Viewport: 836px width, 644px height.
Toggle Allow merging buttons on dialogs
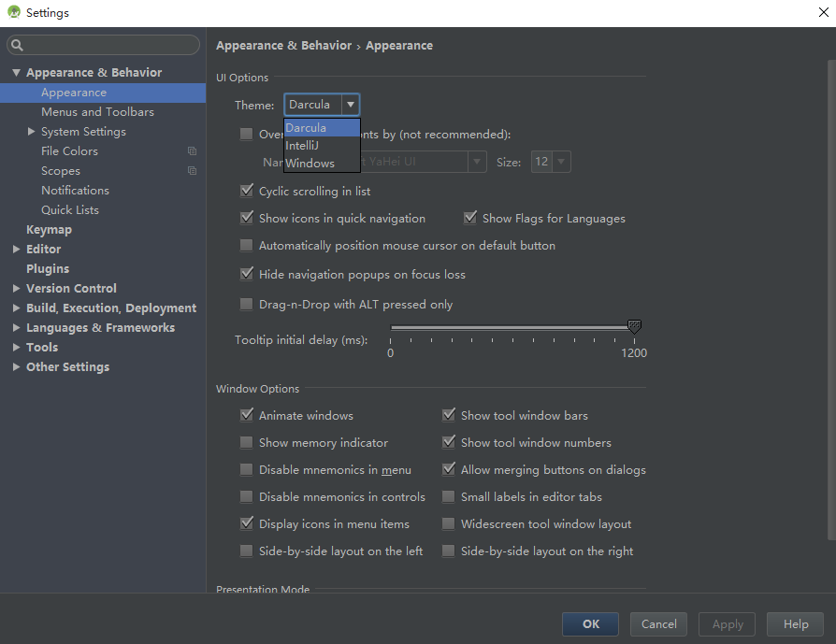(448, 469)
